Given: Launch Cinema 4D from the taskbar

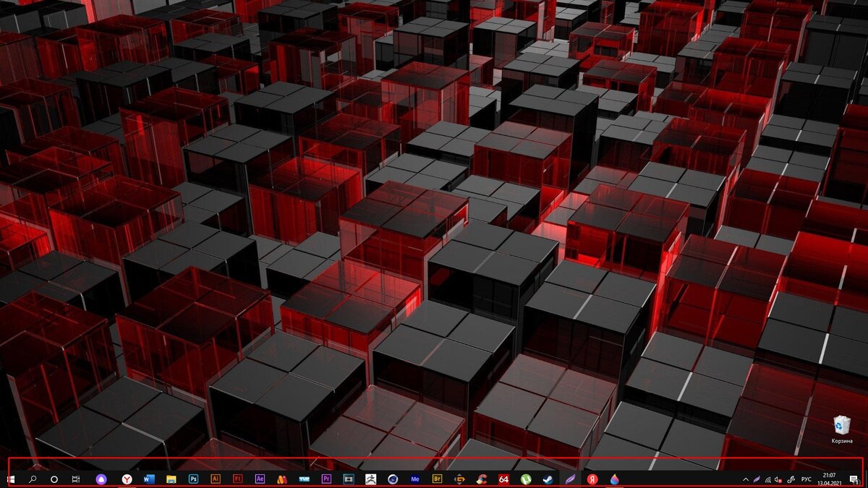Looking at the screenshot, I should click(x=393, y=479).
